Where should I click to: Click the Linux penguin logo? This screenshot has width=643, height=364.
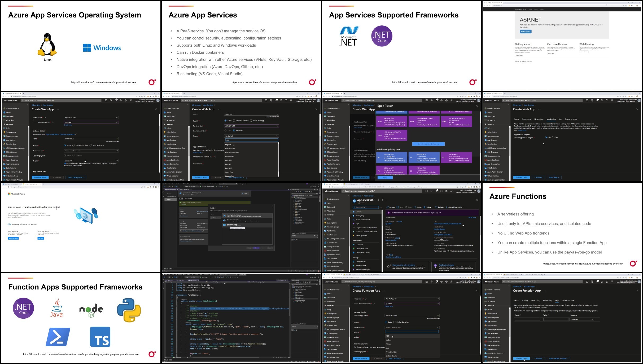(47, 45)
